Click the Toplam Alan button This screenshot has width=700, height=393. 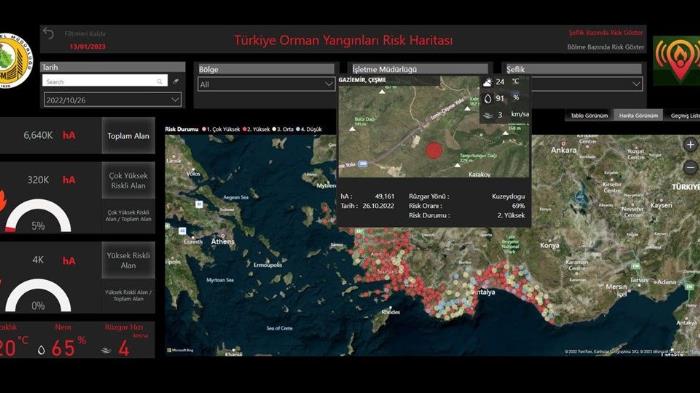(128, 136)
